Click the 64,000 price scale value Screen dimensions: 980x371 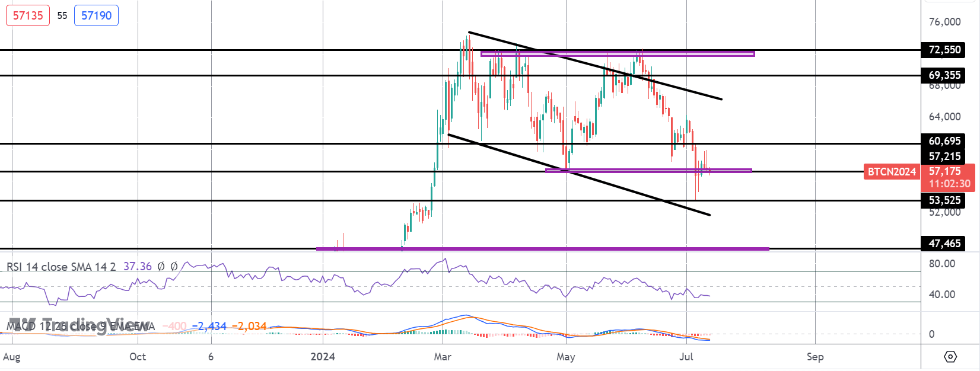(944, 117)
